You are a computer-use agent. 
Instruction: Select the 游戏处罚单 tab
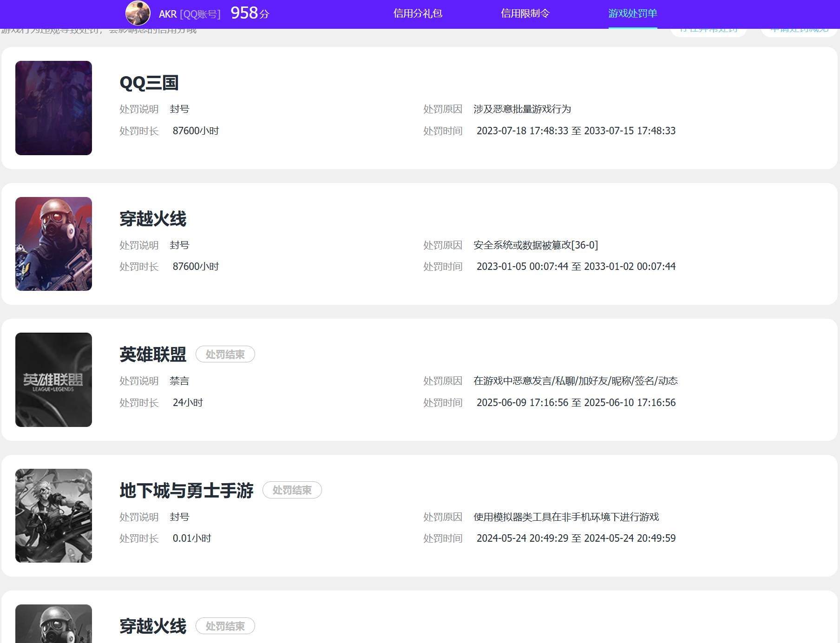(633, 13)
